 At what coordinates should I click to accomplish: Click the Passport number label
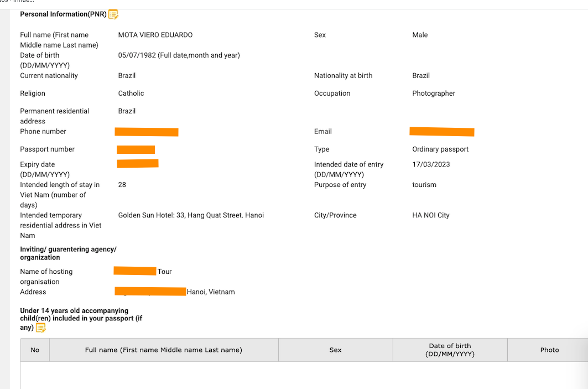[x=47, y=149]
